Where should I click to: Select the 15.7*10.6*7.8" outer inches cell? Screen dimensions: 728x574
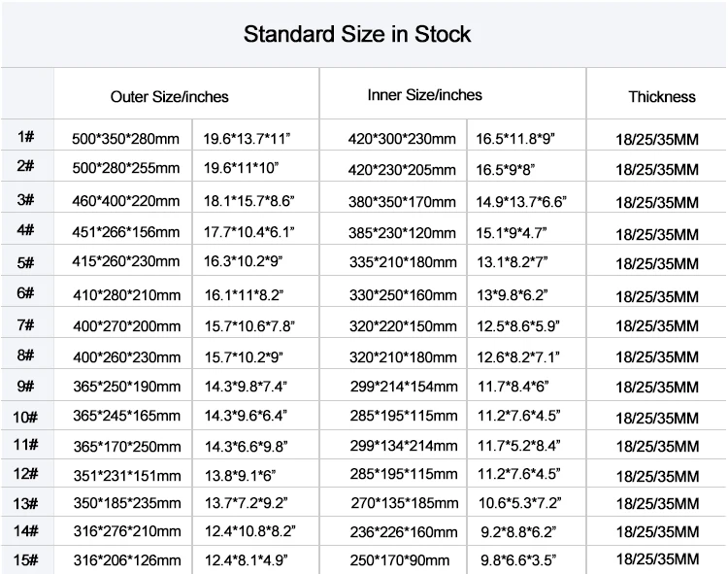[x=248, y=326]
